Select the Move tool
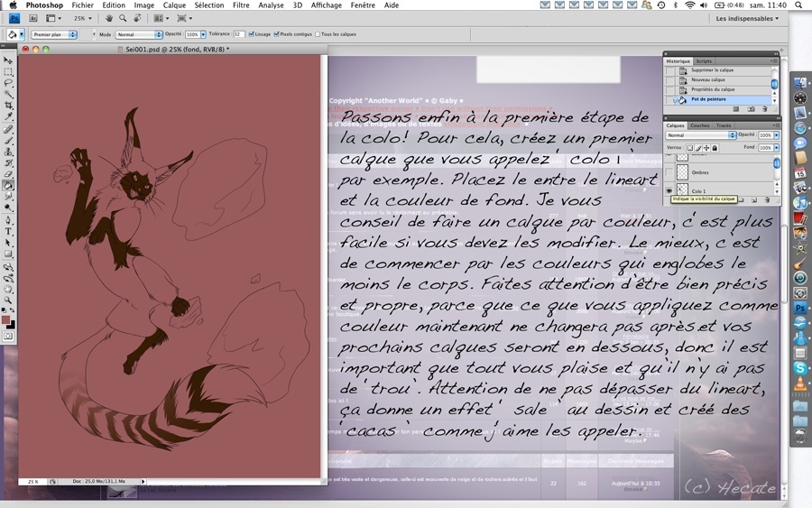Image resolution: width=812 pixels, height=508 pixels. point(8,60)
